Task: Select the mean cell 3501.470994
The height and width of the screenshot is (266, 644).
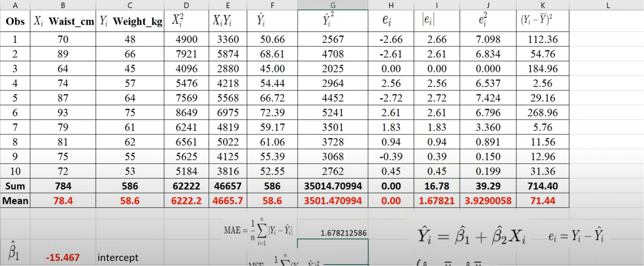Action: click(x=333, y=201)
